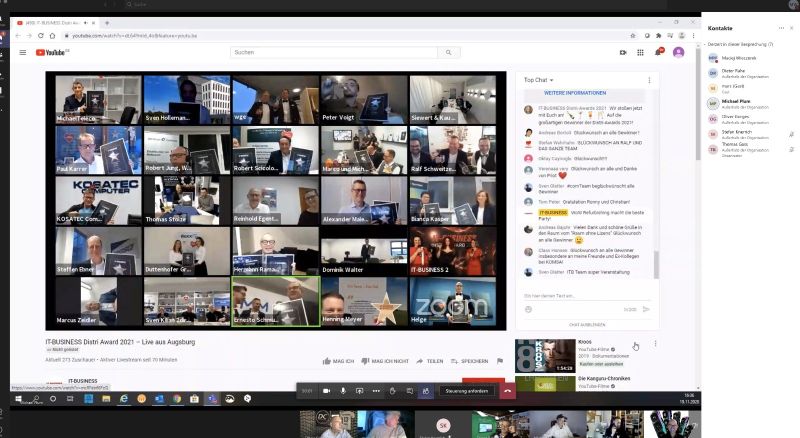800x438 pixels.
Task: Open the Chrome three-dot menu
Action: 693,36
